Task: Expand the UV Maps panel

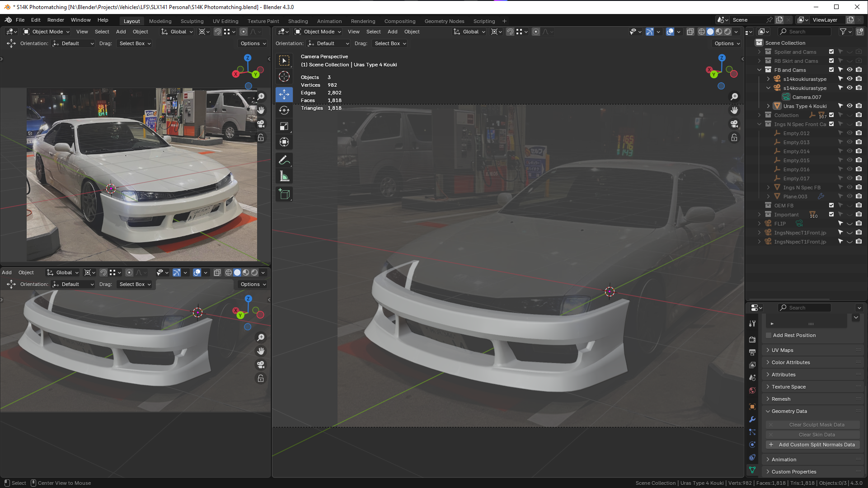Action: click(782, 350)
